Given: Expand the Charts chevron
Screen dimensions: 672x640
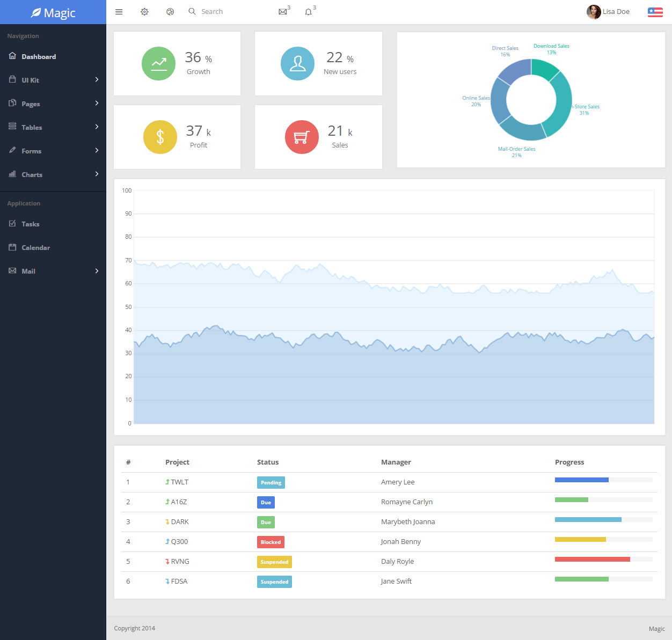Looking at the screenshot, I should pos(97,174).
